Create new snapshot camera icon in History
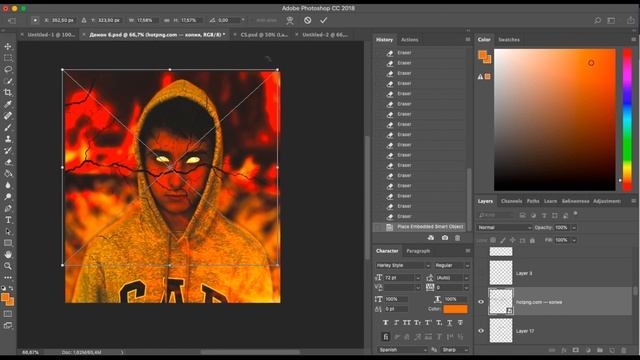The width and height of the screenshot is (640, 360). 445,238
